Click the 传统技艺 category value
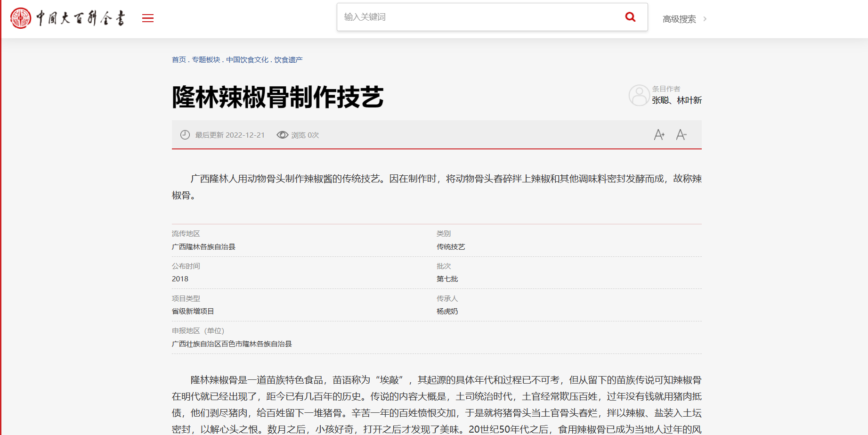 451,247
